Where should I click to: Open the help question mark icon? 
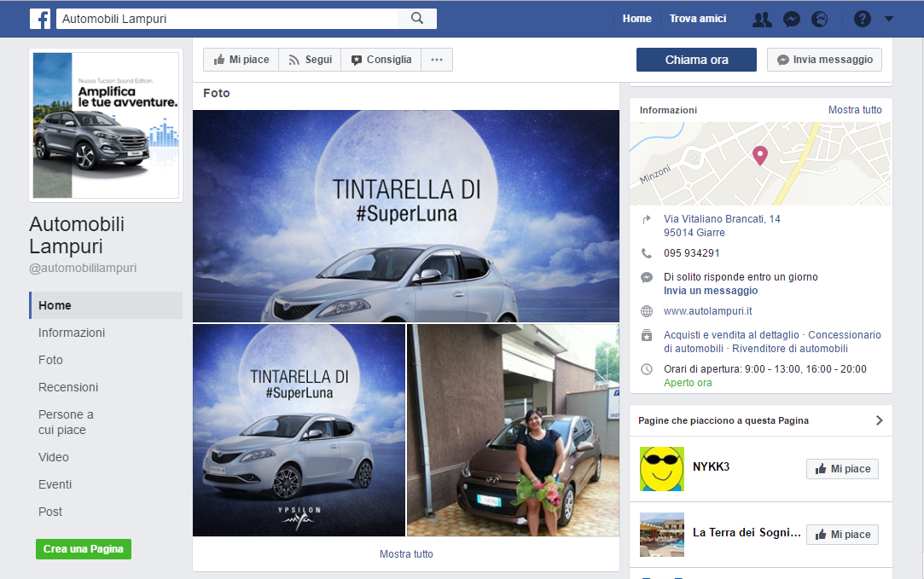[862, 20]
